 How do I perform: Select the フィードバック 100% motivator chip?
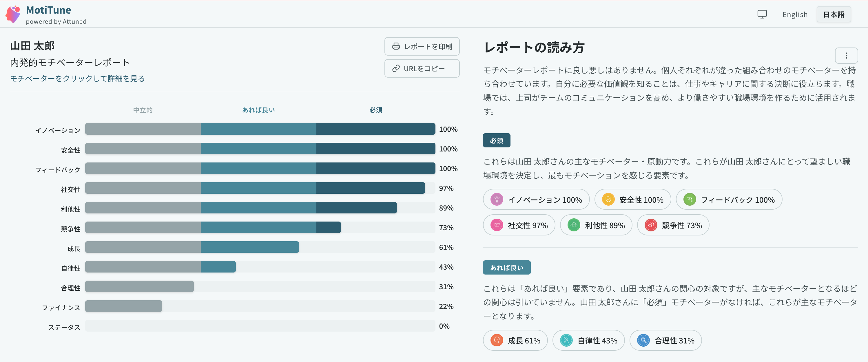[729, 199]
